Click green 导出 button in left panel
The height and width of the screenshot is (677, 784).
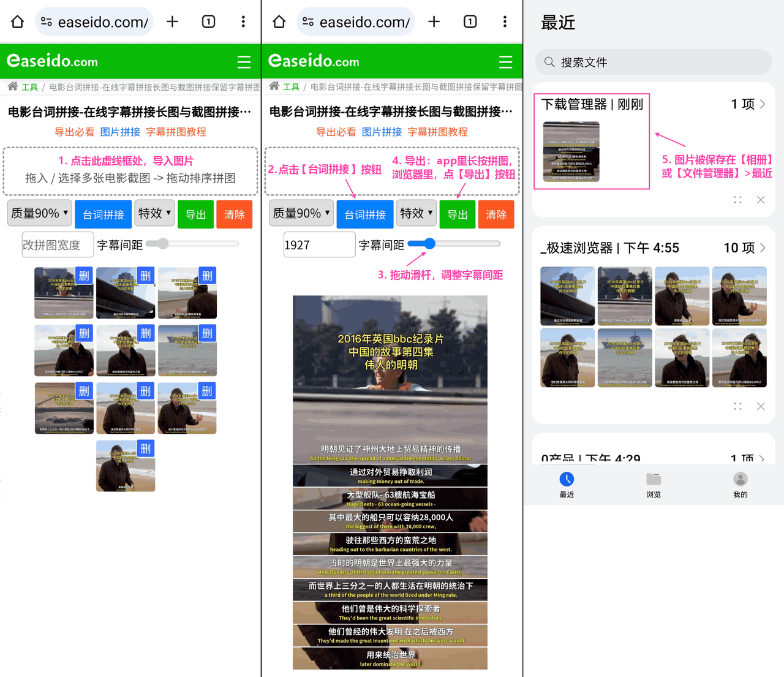[x=195, y=214]
